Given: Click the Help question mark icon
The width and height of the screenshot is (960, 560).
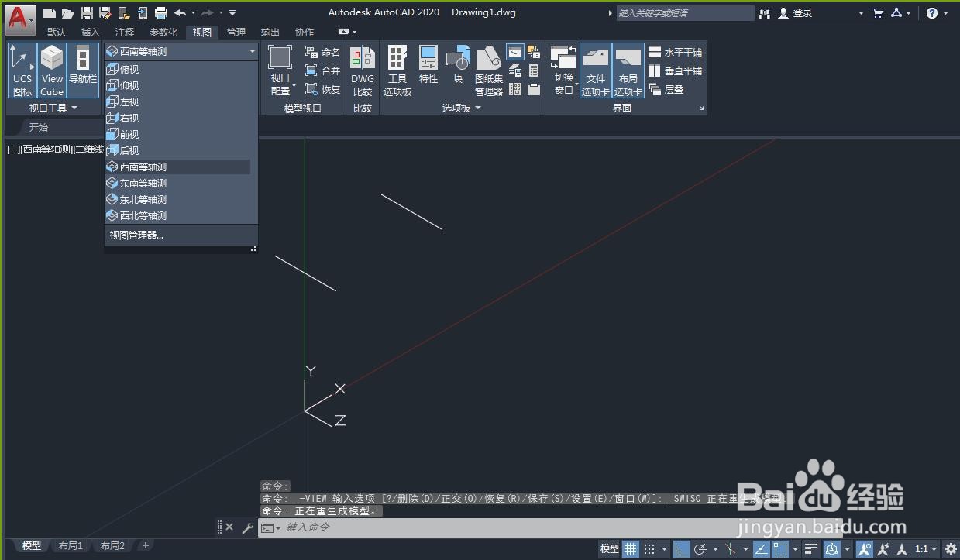Looking at the screenshot, I should point(932,13).
